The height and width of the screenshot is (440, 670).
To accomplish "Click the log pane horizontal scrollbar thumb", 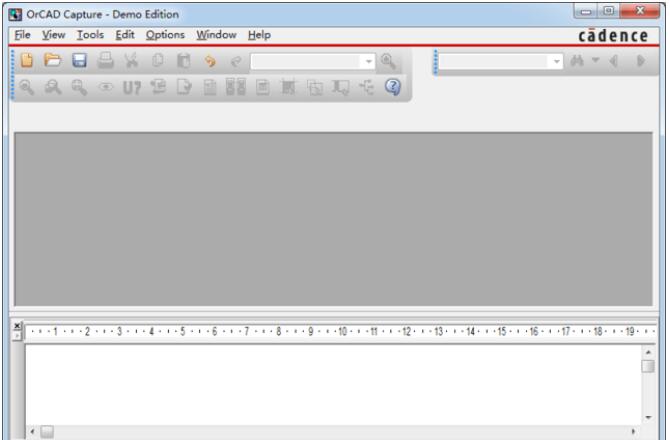I will pos(47,432).
